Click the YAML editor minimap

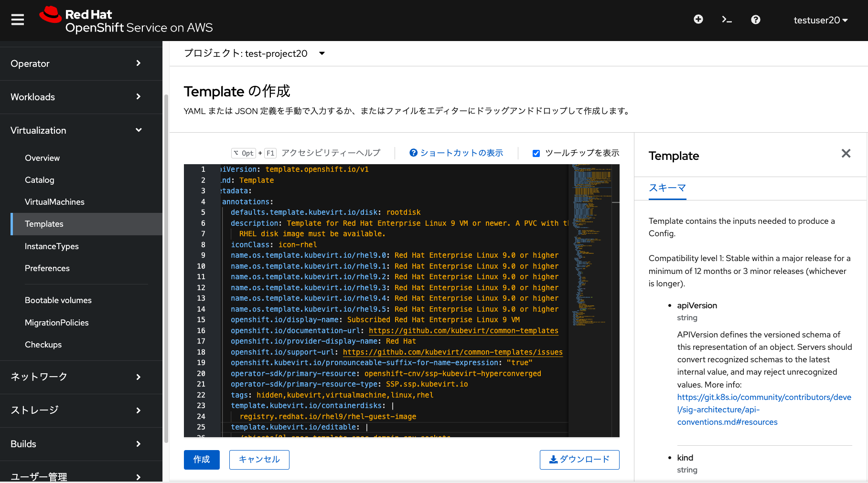click(x=592, y=245)
